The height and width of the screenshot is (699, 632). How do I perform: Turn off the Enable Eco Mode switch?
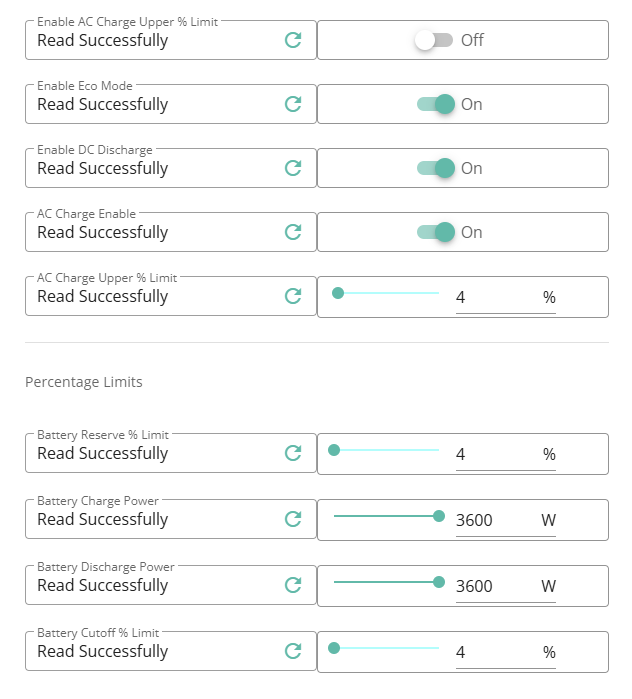(436, 104)
